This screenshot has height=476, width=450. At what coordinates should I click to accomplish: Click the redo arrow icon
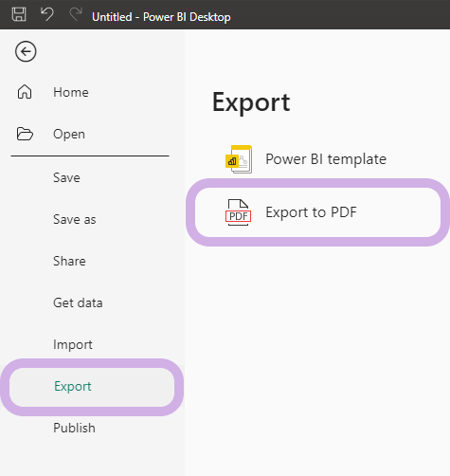point(76,14)
